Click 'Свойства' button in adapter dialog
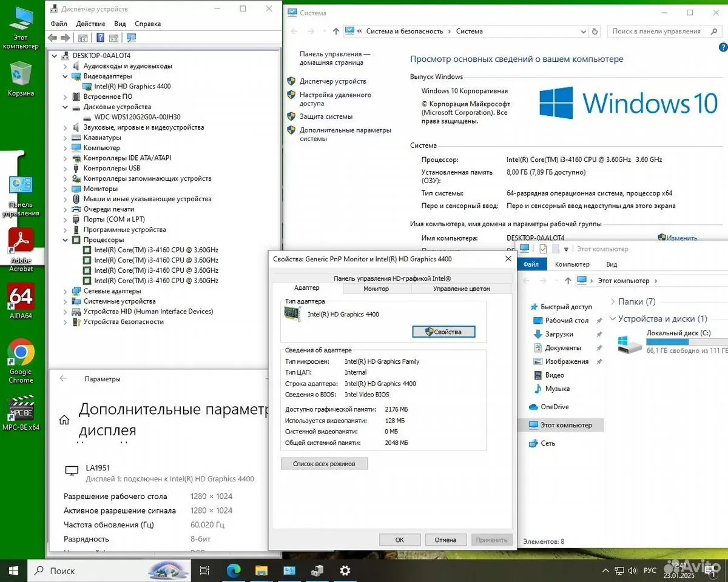This screenshot has width=728, height=582. click(x=443, y=332)
